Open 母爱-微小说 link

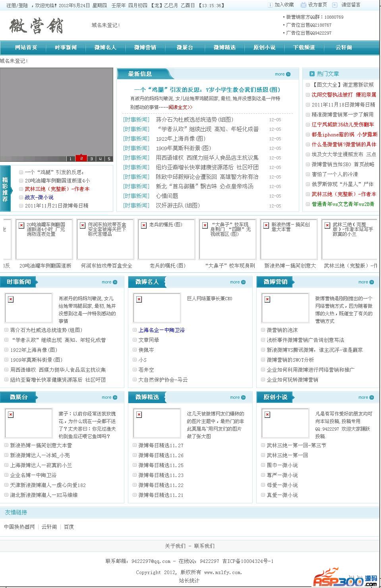click(x=282, y=485)
